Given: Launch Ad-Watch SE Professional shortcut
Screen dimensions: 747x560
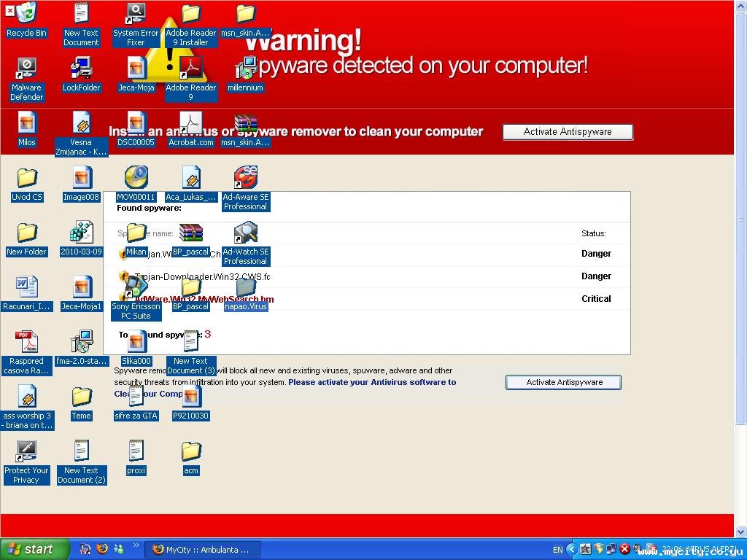Looking at the screenshot, I should click(245, 244).
